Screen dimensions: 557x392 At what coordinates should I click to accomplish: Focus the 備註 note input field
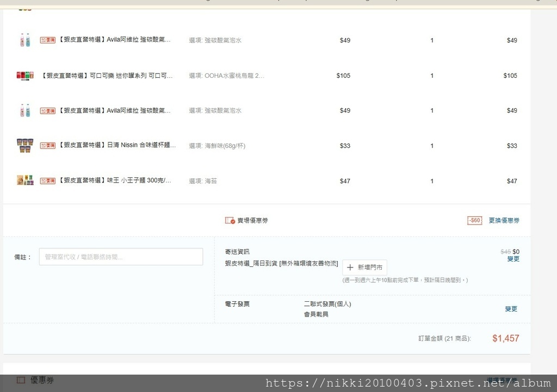click(x=121, y=257)
